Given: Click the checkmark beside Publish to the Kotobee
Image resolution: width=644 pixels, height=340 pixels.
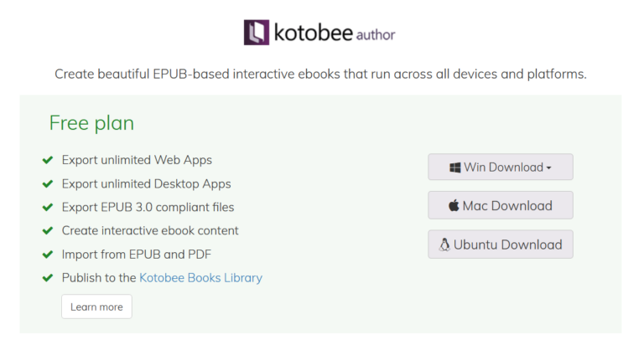Looking at the screenshot, I should click(47, 277).
